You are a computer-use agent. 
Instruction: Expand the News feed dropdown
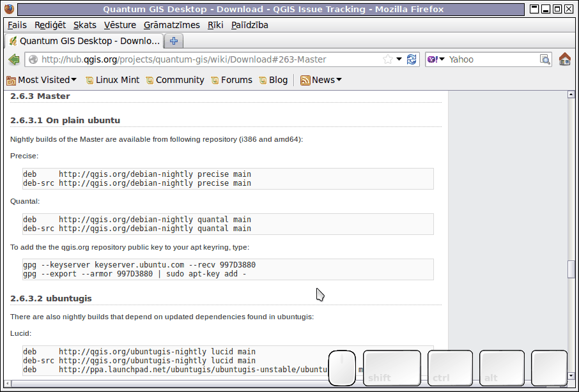tap(321, 80)
